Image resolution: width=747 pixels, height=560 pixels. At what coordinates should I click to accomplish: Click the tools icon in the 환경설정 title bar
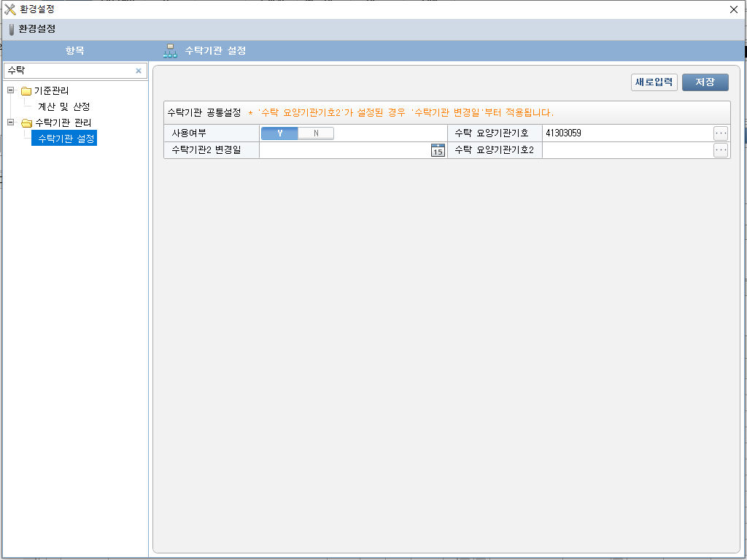10,9
